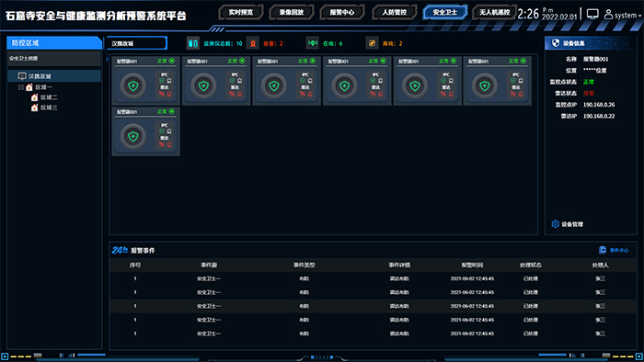Click the 190.168.0.26 monitor point IP
Image resolution: width=644 pixels, height=362 pixels.
pyautogui.click(x=599, y=105)
